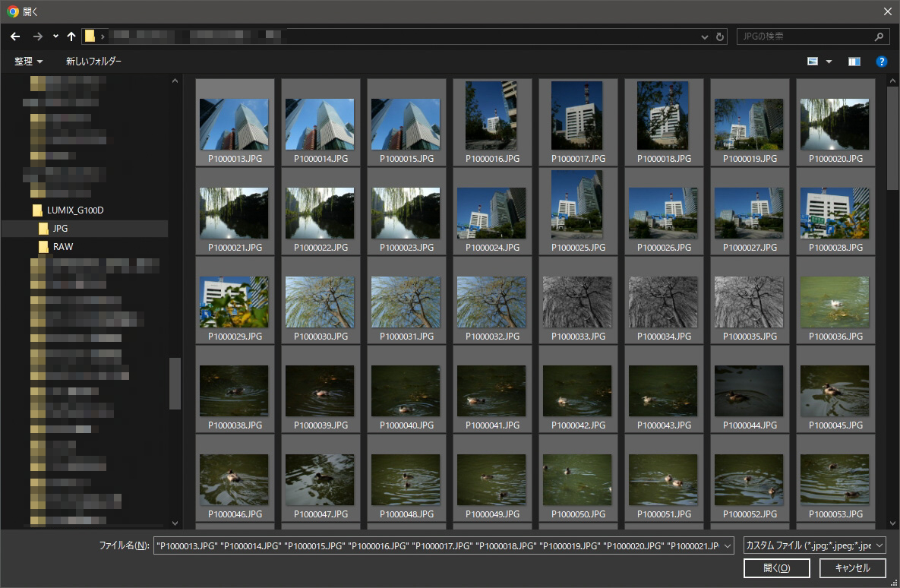Click down arrow of file list scrollbar
This screenshot has width=900, height=588.
click(892, 523)
